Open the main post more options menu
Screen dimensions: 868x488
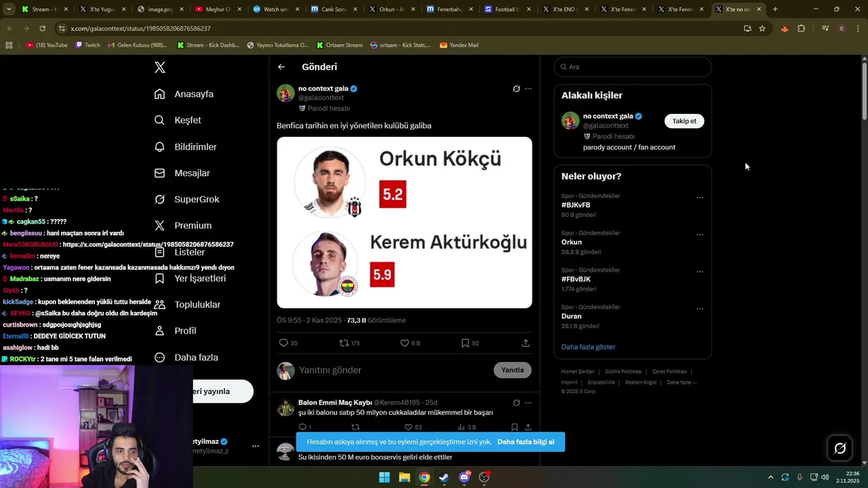coord(528,89)
